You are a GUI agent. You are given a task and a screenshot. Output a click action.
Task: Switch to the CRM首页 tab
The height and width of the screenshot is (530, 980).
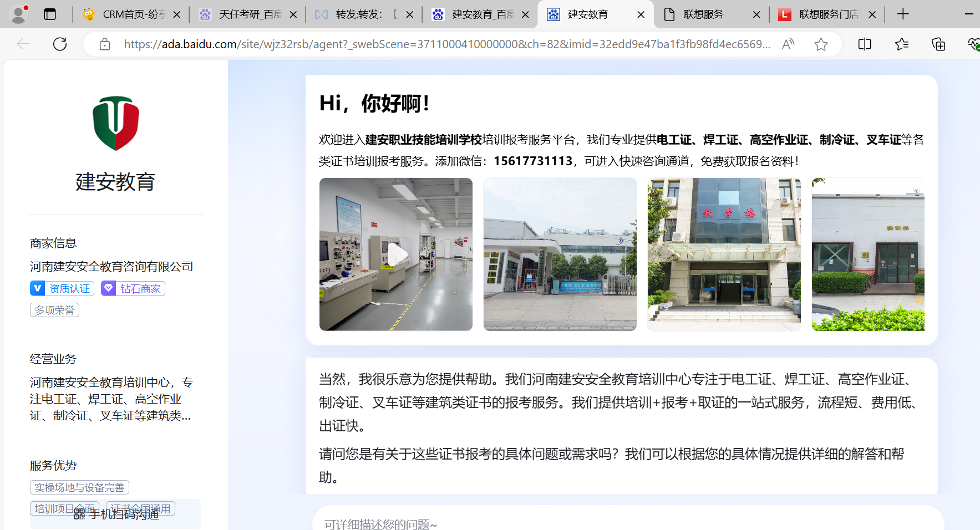pos(130,14)
